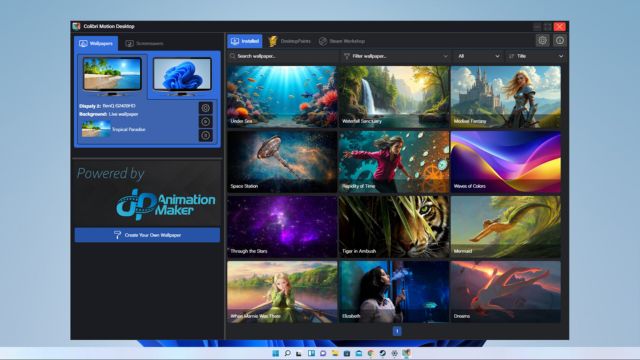Click the Background: Live wallpaper label

(x=109, y=114)
